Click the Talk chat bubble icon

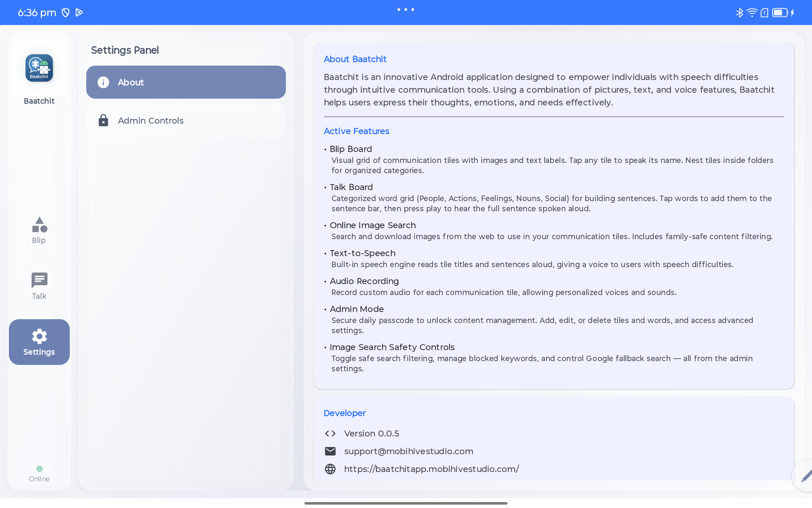39,280
